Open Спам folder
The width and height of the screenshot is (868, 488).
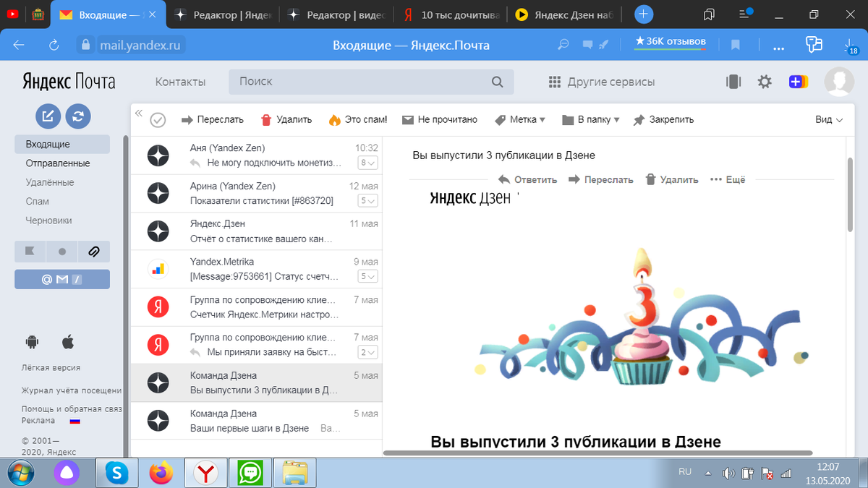(x=38, y=201)
